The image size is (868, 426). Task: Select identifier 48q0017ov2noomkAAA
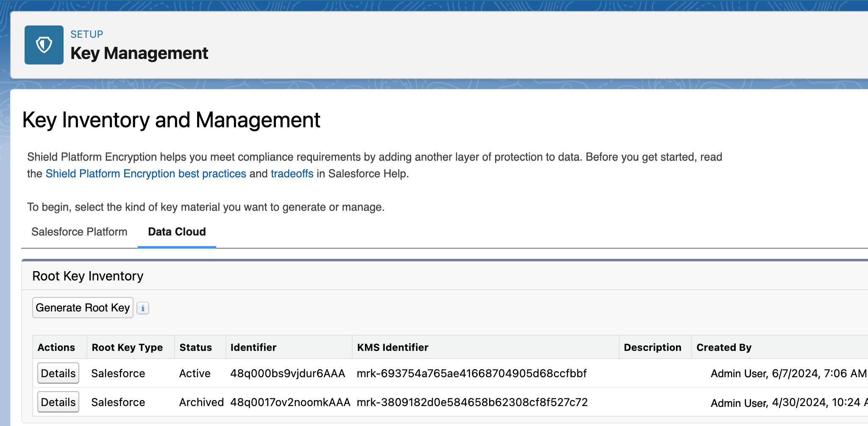pos(290,402)
